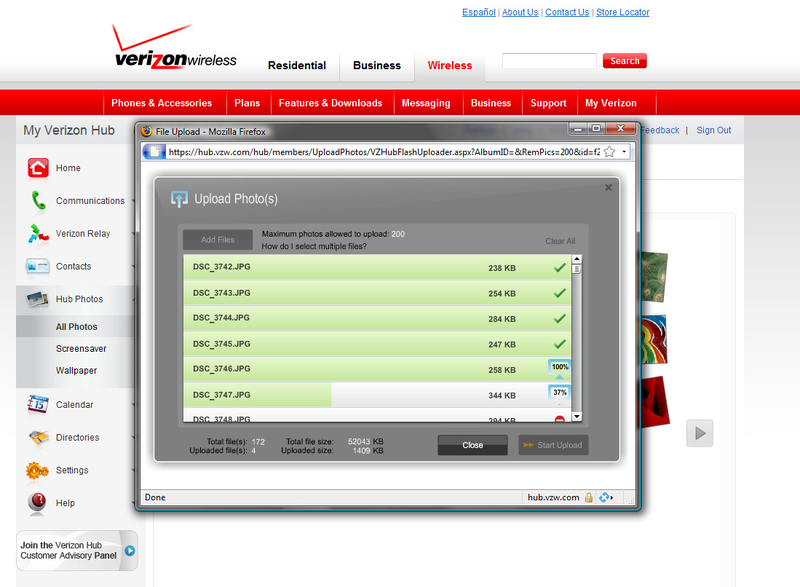800x587 pixels.
Task: Click the Directories icon
Action: tap(39, 438)
